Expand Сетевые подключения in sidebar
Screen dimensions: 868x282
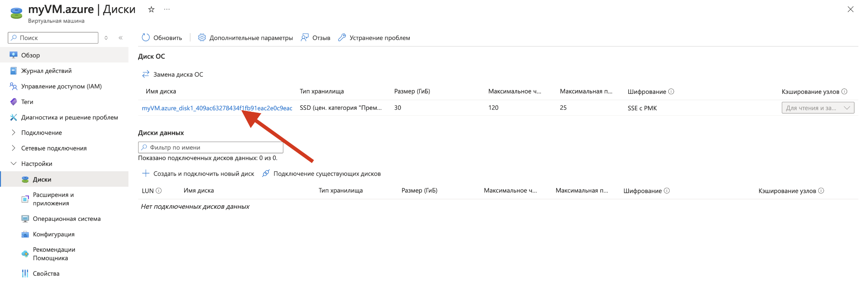(x=13, y=148)
